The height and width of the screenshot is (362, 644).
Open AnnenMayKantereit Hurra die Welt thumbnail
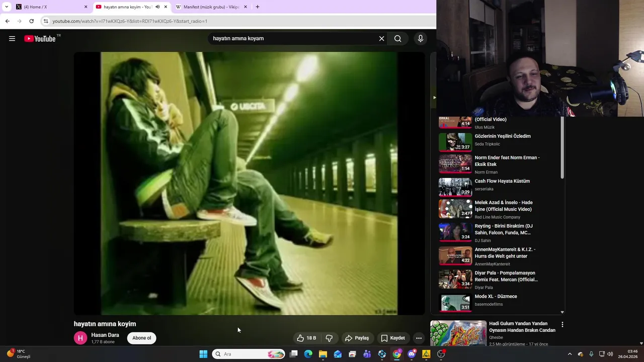tap(455, 256)
